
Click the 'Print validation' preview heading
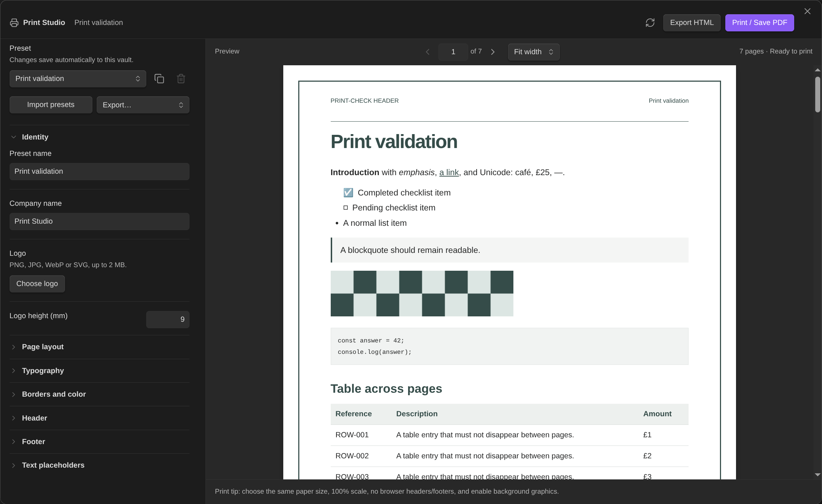pyautogui.click(x=394, y=142)
